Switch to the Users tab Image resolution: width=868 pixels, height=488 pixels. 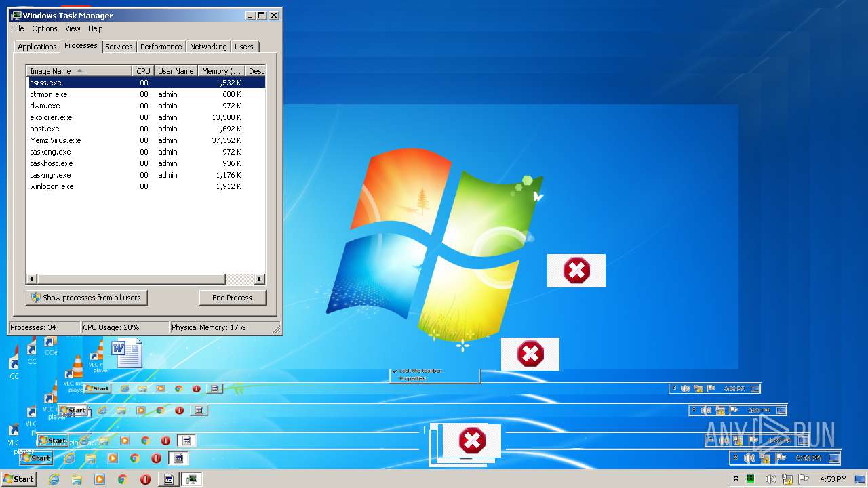(x=244, y=47)
